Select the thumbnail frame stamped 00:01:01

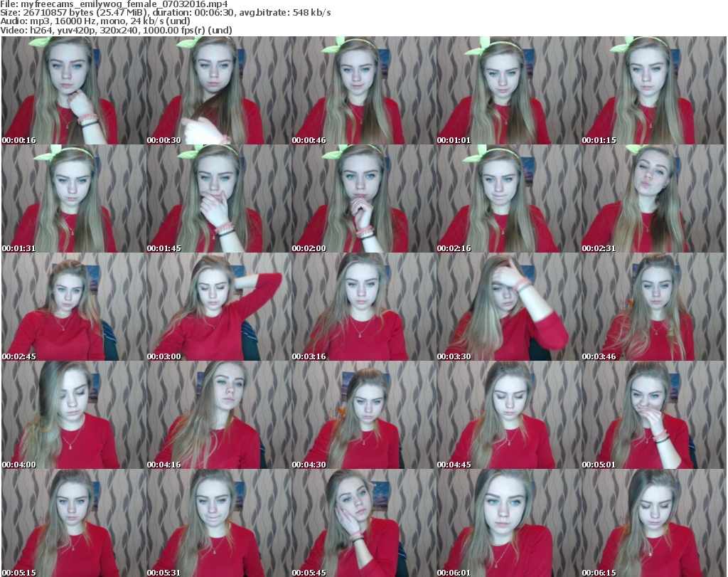point(509,90)
